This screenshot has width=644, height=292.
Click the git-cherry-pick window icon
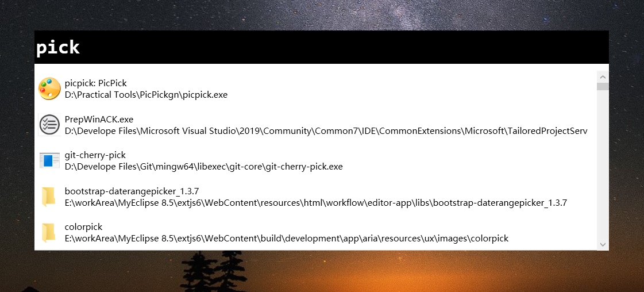(x=49, y=160)
